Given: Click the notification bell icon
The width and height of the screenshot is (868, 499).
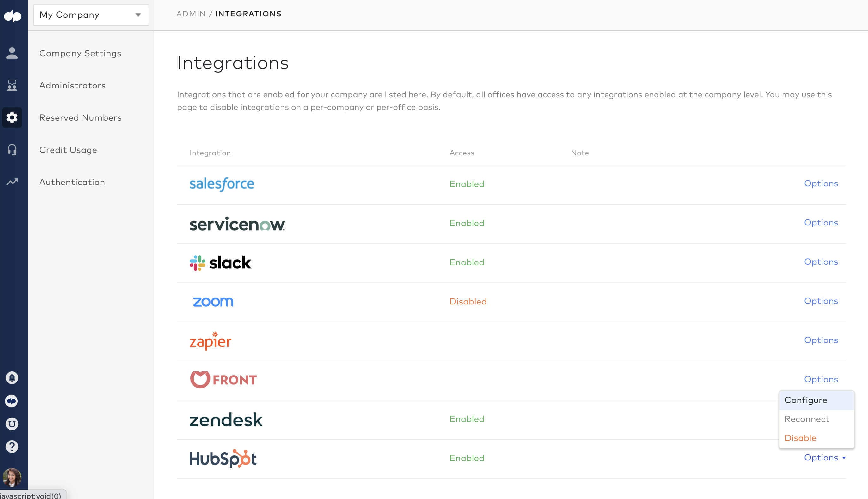Looking at the screenshot, I should click(12, 378).
